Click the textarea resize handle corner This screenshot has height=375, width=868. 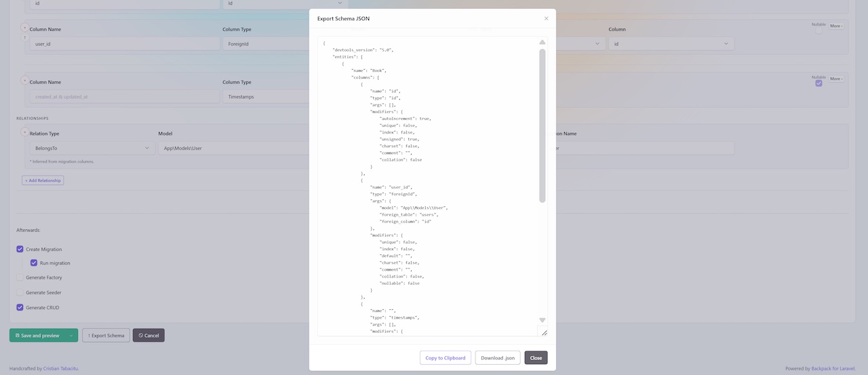(x=544, y=332)
